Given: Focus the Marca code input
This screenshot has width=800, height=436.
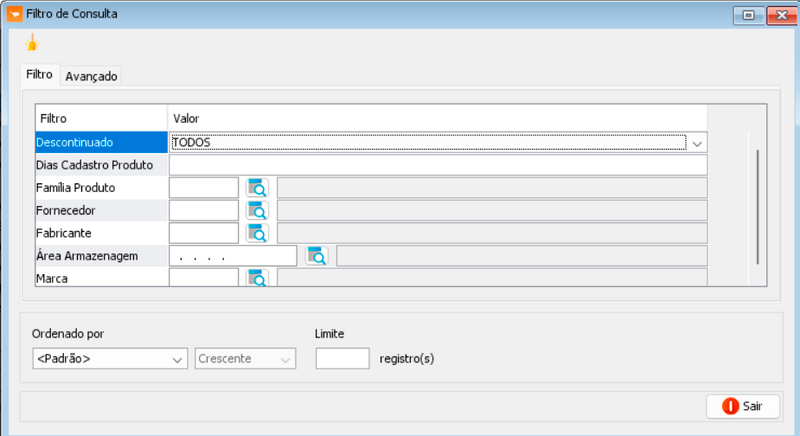Looking at the screenshot, I should 204,278.
